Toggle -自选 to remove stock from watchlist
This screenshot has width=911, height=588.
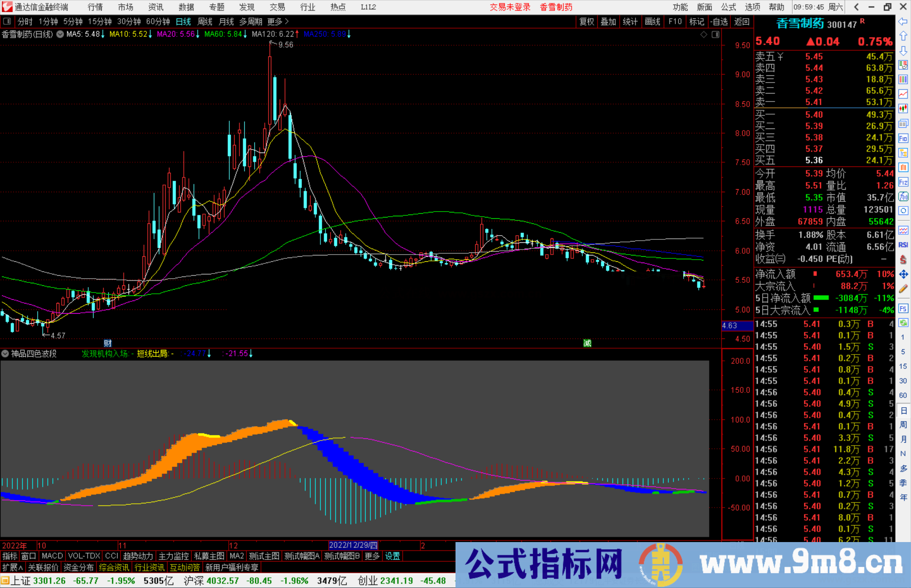click(720, 21)
